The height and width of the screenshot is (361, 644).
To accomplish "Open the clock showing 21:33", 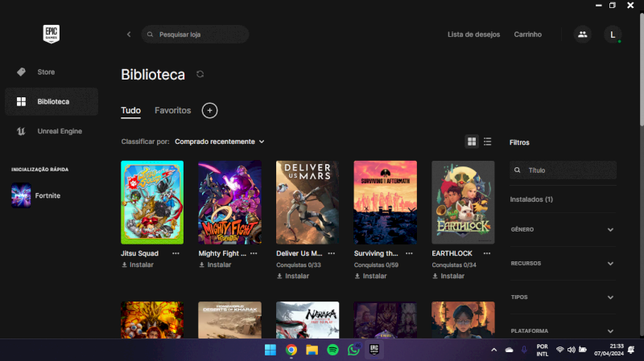I will tap(609, 350).
